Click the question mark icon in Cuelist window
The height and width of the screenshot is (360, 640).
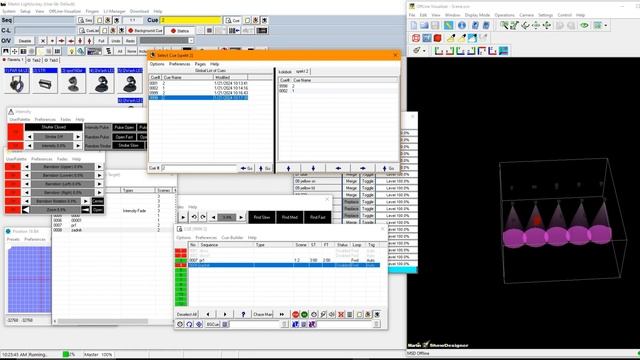[243, 314]
